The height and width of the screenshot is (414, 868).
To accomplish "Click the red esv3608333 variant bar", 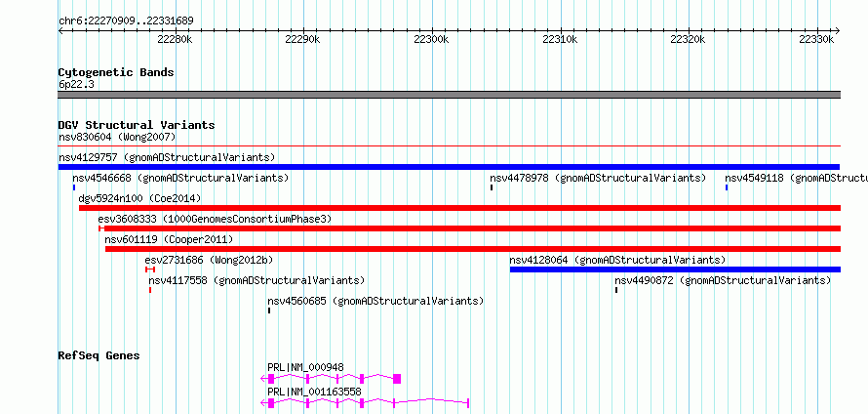I will pyautogui.click(x=469, y=228).
